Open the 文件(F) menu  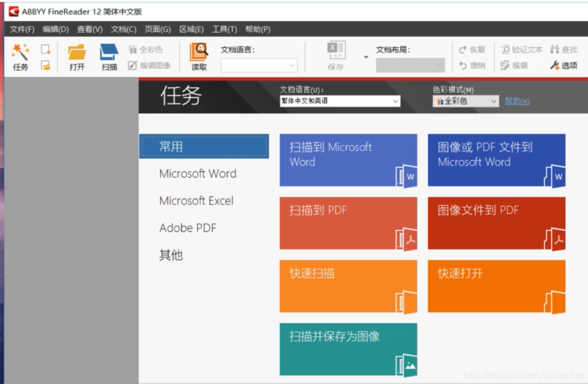click(x=22, y=29)
